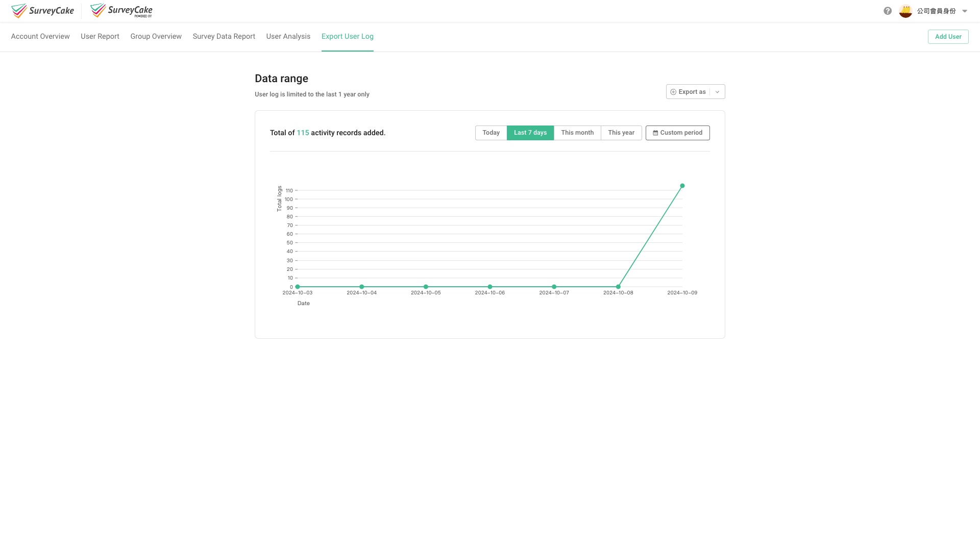This screenshot has width=980, height=550.
Task: Enable the This month period filter
Action: coord(577,133)
